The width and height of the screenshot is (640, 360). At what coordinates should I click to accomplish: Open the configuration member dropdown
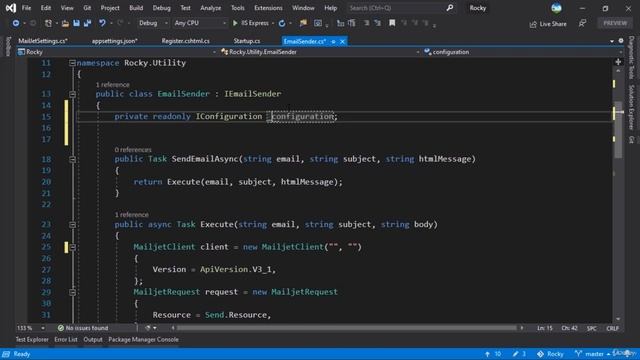(522, 52)
